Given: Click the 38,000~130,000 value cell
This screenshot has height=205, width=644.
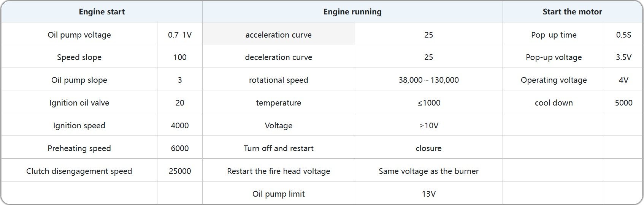Looking at the screenshot, I should pos(428,80).
